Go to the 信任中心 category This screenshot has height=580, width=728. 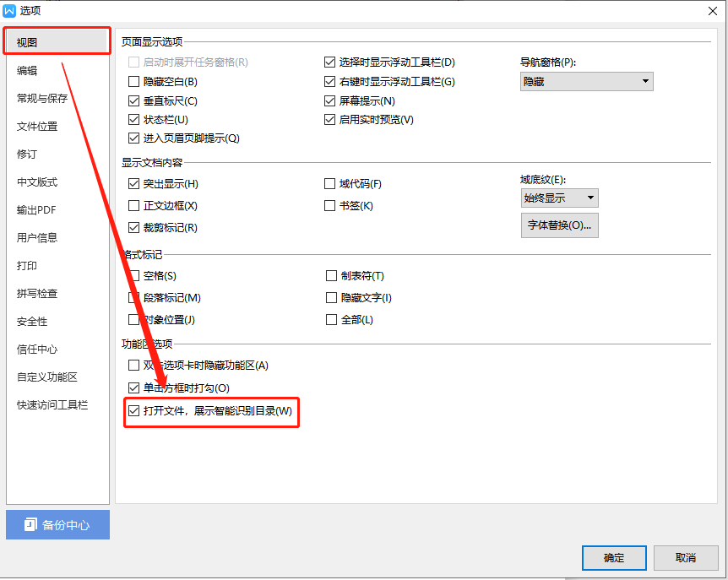(x=37, y=349)
